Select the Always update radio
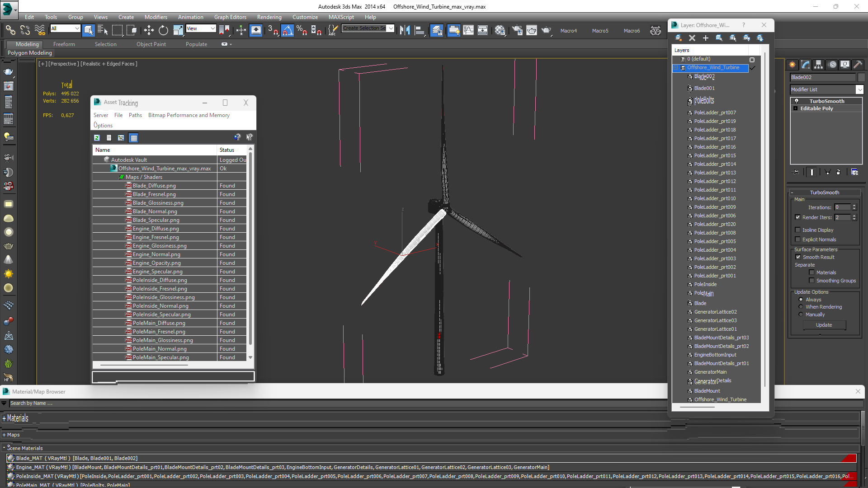The width and height of the screenshot is (868, 488). [x=801, y=300]
